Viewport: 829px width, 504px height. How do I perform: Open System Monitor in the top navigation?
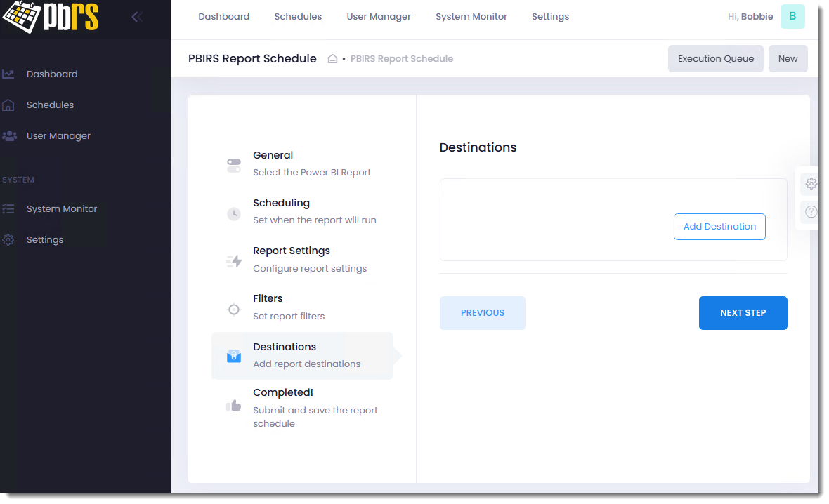click(x=471, y=17)
